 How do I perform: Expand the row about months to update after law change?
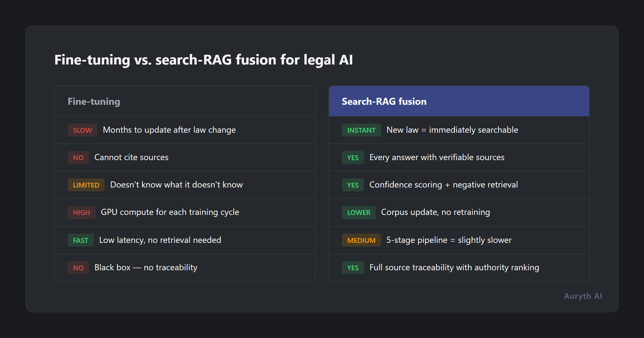(169, 130)
